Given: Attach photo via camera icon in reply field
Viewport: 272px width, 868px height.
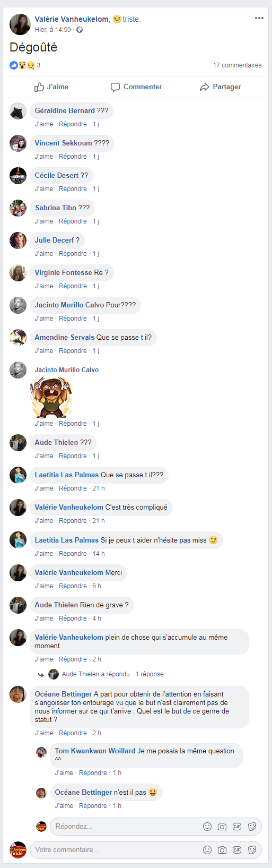Looking at the screenshot, I should pyautogui.click(x=222, y=827).
